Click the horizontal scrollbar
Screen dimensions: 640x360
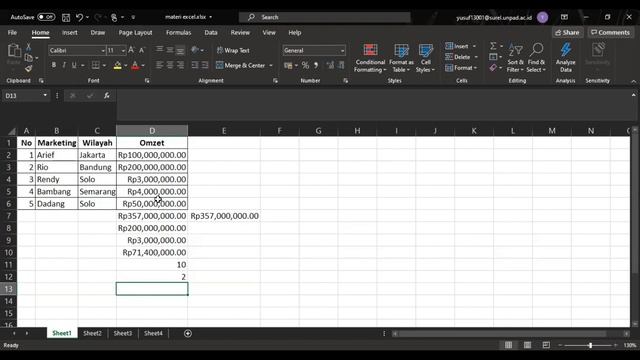pyautogui.click(x=502, y=334)
